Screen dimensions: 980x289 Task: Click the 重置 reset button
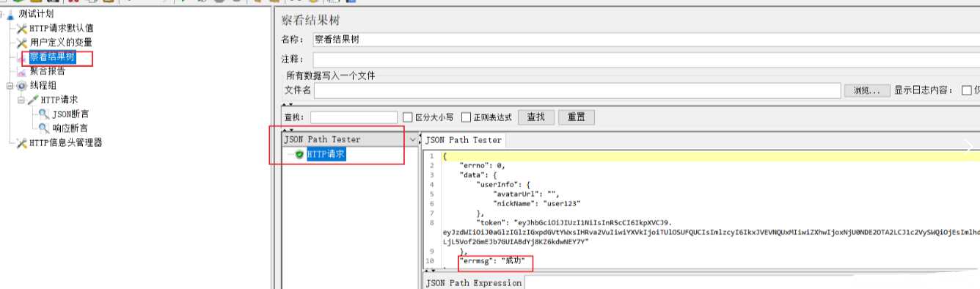pos(577,117)
